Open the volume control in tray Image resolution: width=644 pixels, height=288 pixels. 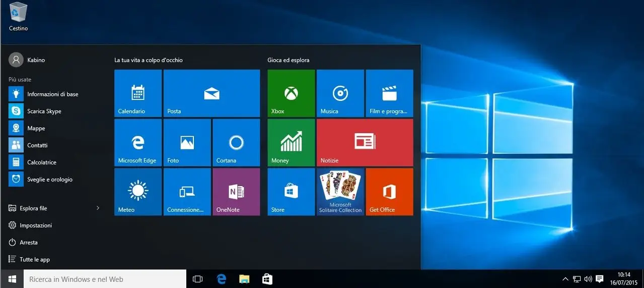tap(588, 279)
